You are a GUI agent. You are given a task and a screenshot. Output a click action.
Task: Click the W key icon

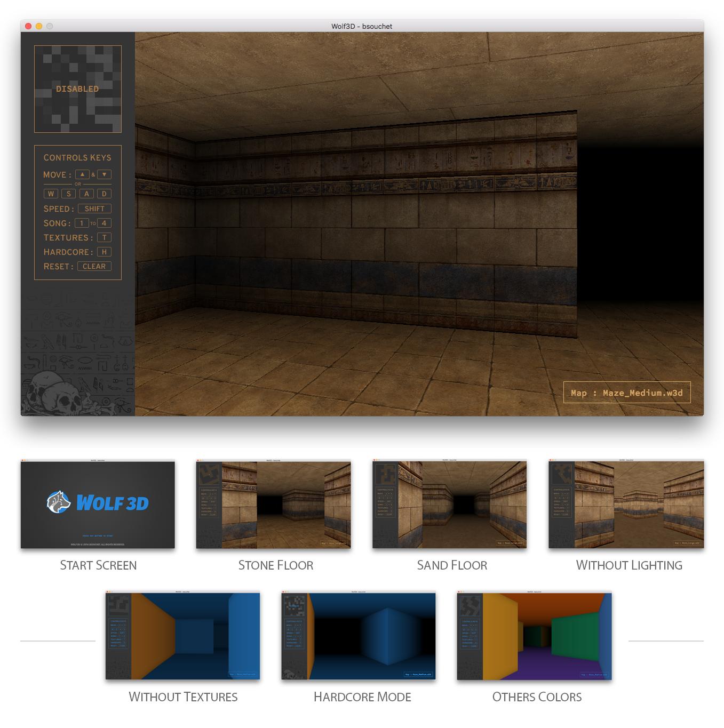click(x=51, y=194)
